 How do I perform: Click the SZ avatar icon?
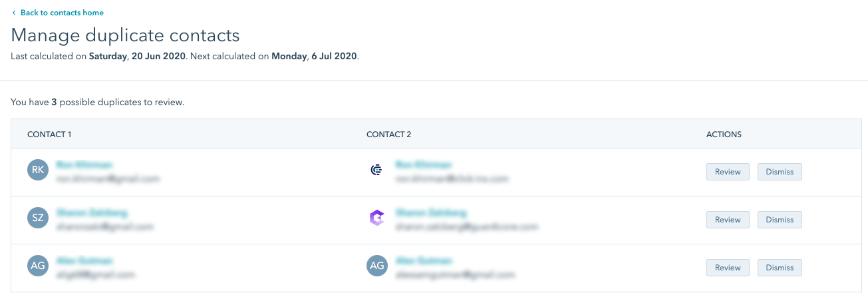[x=38, y=218]
